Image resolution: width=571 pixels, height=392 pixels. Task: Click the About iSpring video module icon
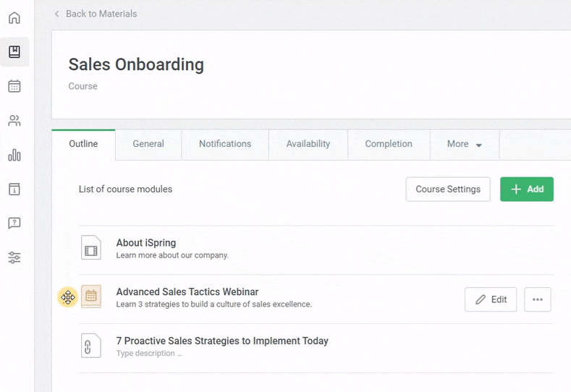point(91,248)
